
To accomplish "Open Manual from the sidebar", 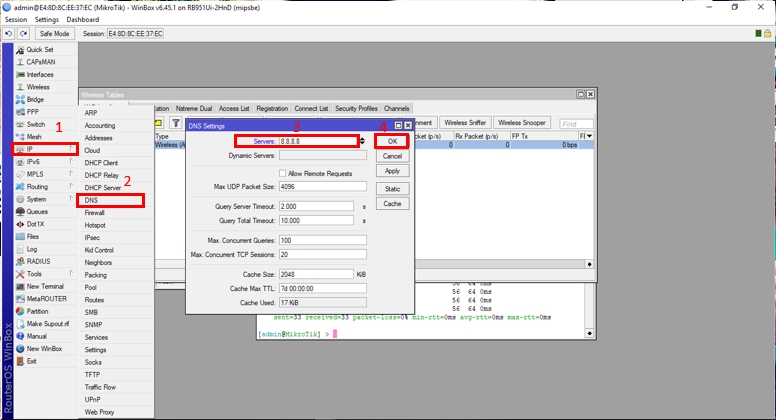I will pos(46,336).
